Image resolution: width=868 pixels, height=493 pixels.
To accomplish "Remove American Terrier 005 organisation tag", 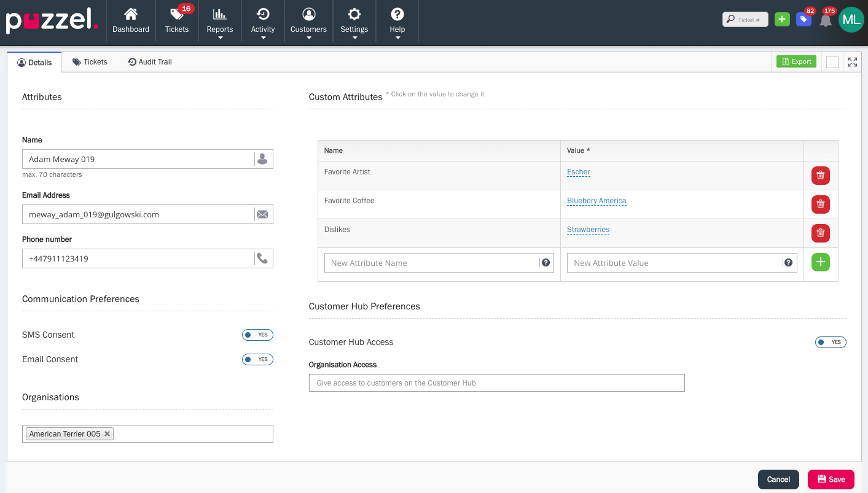I will pyautogui.click(x=107, y=434).
